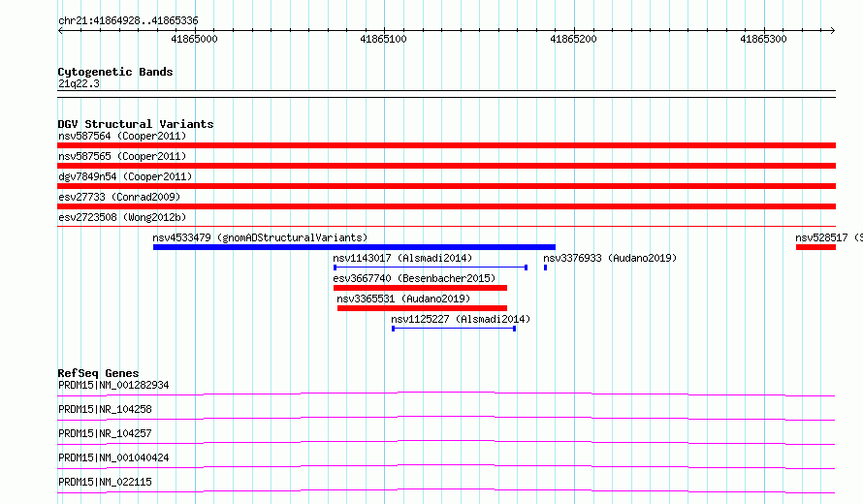
Task: Click the red bar of esv3667740
Action: [421, 288]
